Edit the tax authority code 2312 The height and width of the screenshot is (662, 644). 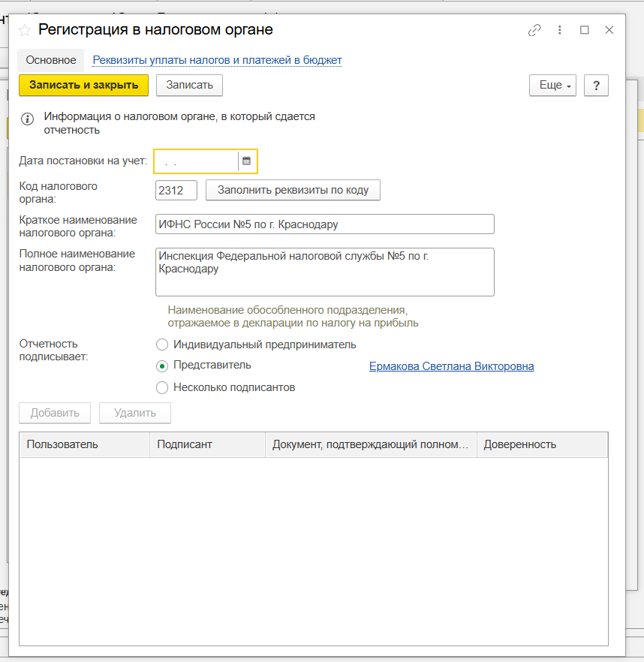coord(176,191)
